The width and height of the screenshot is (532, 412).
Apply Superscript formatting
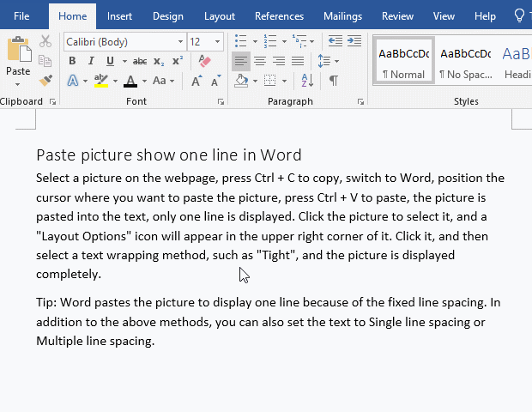(178, 61)
